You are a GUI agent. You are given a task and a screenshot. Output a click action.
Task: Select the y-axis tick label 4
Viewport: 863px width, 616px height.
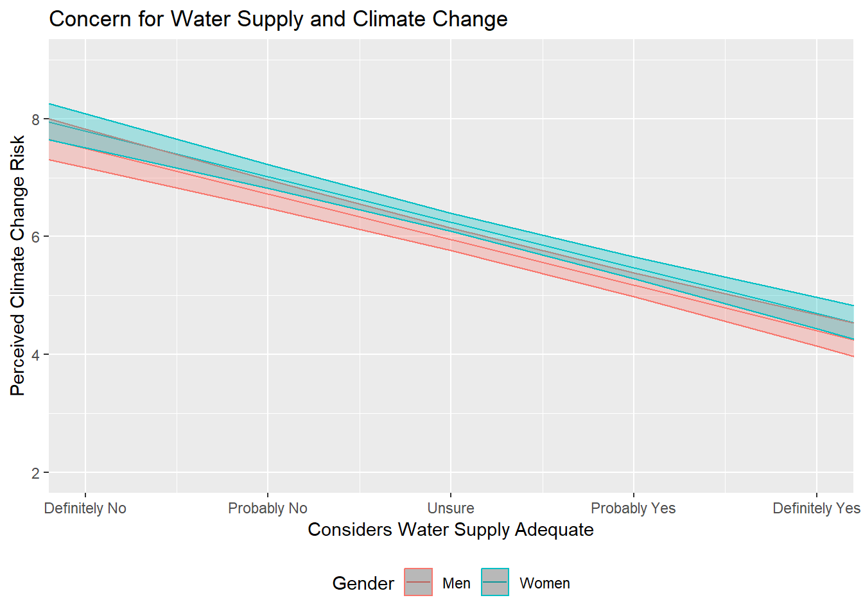(36, 355)
